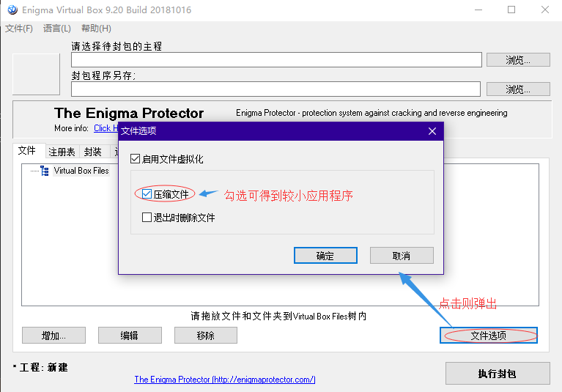
Task: Toggle the 启用文件虚拟化 checkbox
Action: pos(135,159)
